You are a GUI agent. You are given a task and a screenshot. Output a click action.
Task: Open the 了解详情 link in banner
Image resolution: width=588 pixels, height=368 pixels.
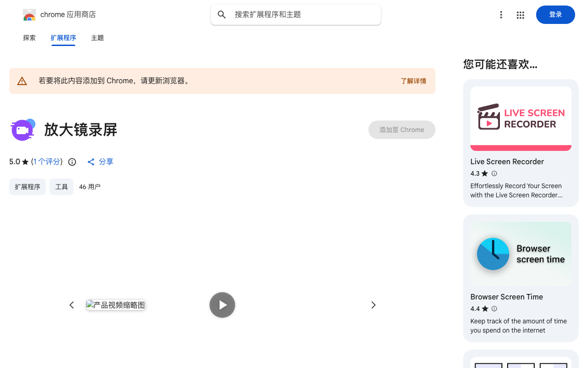point(413,81)
